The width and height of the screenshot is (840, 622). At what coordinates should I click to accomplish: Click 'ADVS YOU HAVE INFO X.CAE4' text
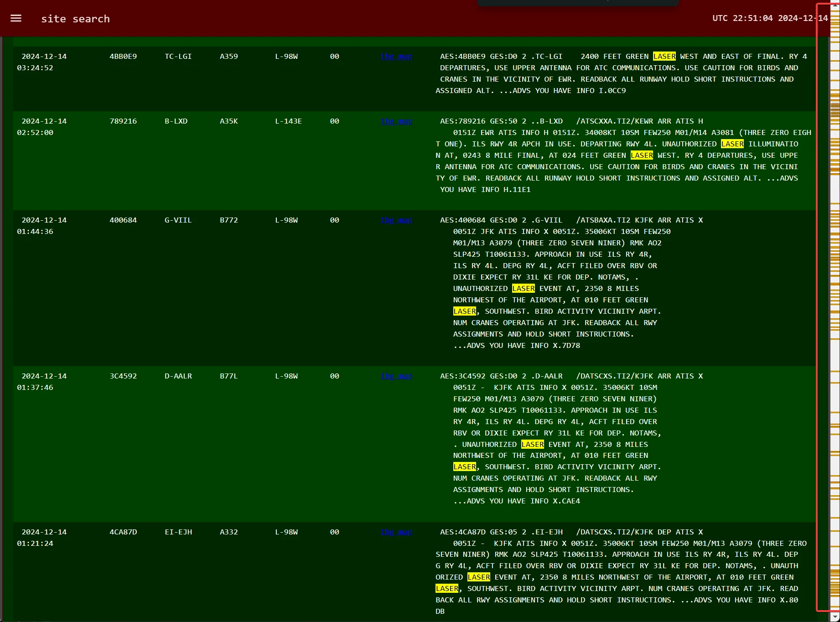coord(524,501)
